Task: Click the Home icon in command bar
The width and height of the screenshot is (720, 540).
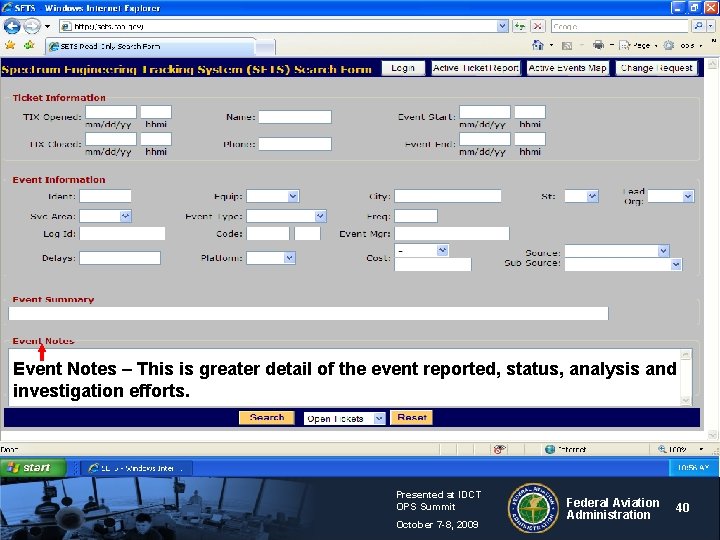Action: point(538,45)
